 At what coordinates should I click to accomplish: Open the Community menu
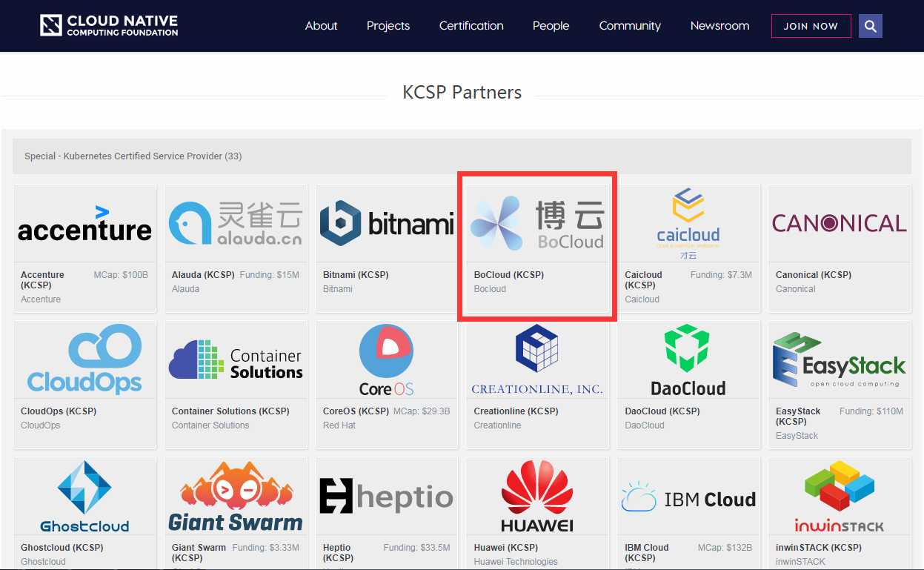630,26
